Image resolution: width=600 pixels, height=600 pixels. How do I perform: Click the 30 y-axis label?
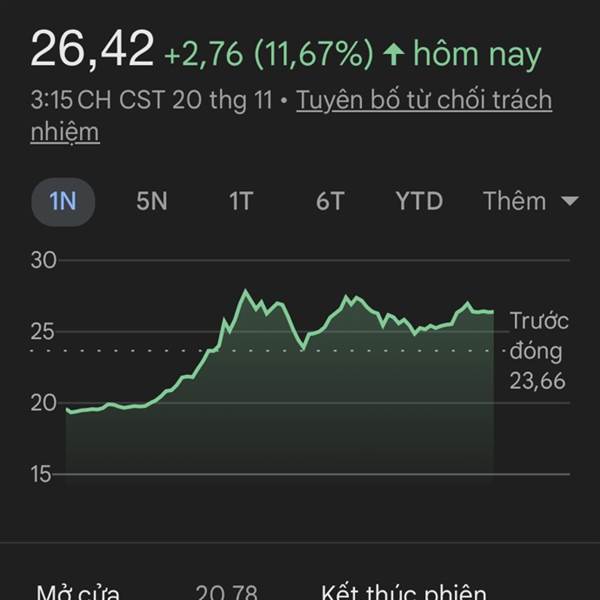tap(44, 260)
